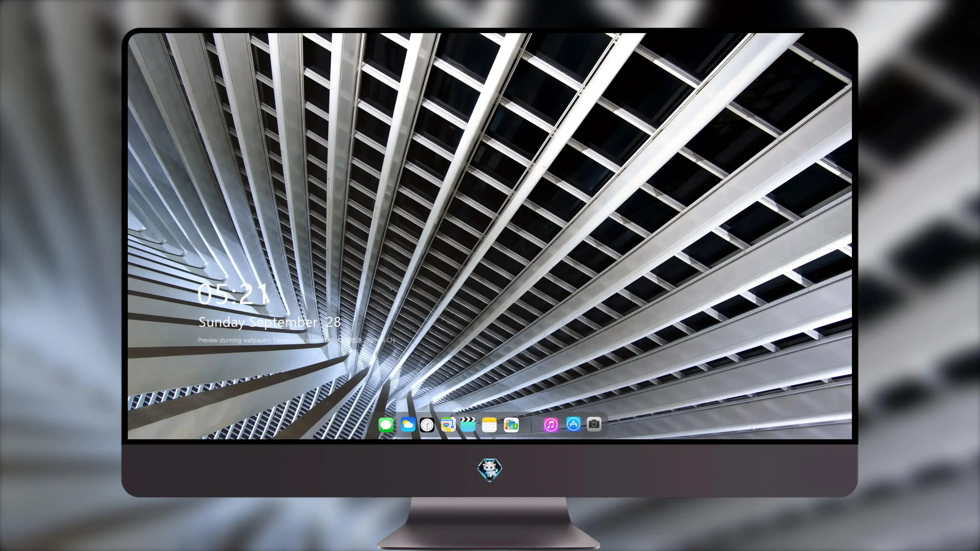Launch the Camera app from the dock
980x551 pixels.
[594, 424]
